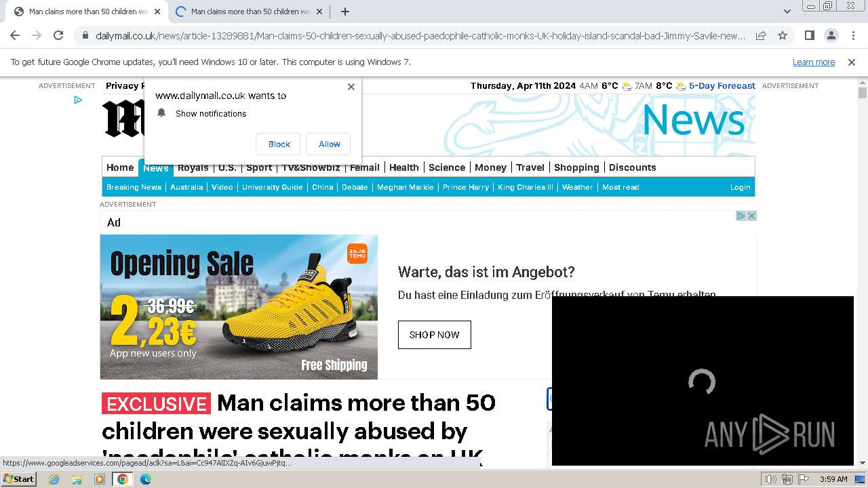The width and height of the screenshot is (868, 488).
Task: Block dailymail notifications
Action: [x=279, y=144]
